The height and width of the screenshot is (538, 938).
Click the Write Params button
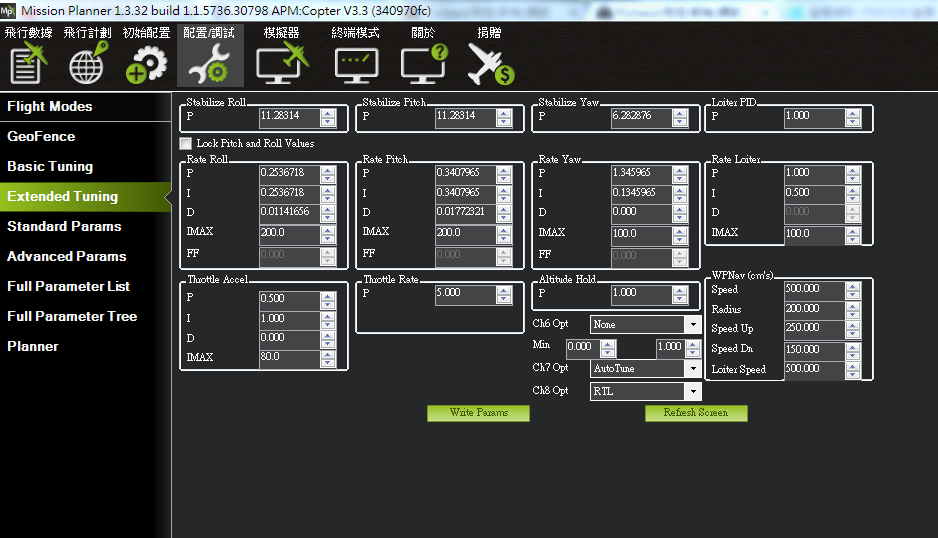tap(479, 413)
